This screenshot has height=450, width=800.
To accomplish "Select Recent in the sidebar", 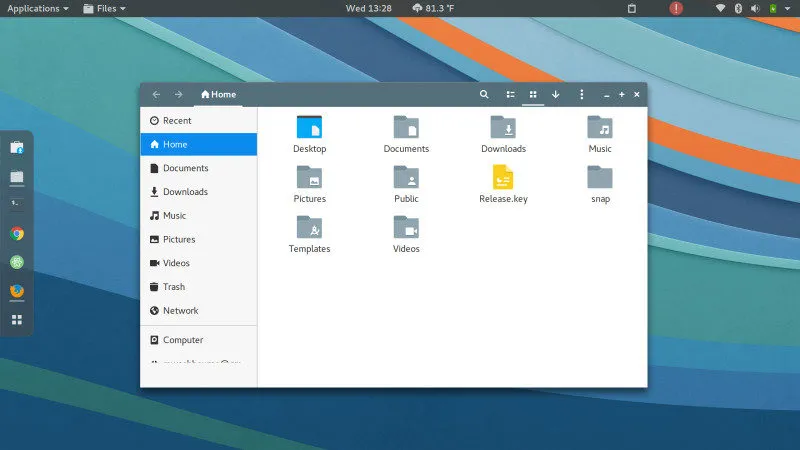I will 176,121.
